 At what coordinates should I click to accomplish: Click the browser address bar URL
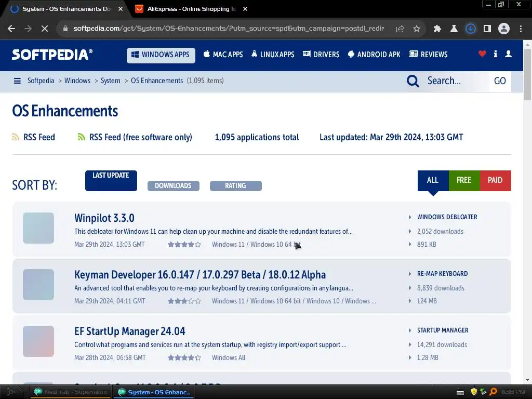tap(229, 29)
